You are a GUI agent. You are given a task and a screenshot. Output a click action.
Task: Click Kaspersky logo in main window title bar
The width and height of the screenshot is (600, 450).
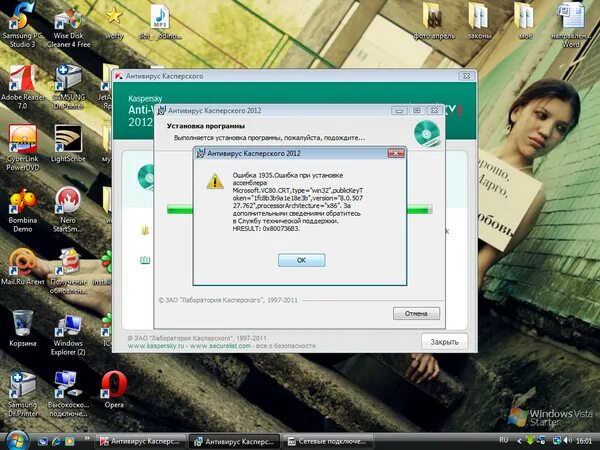tap(119, 76)
